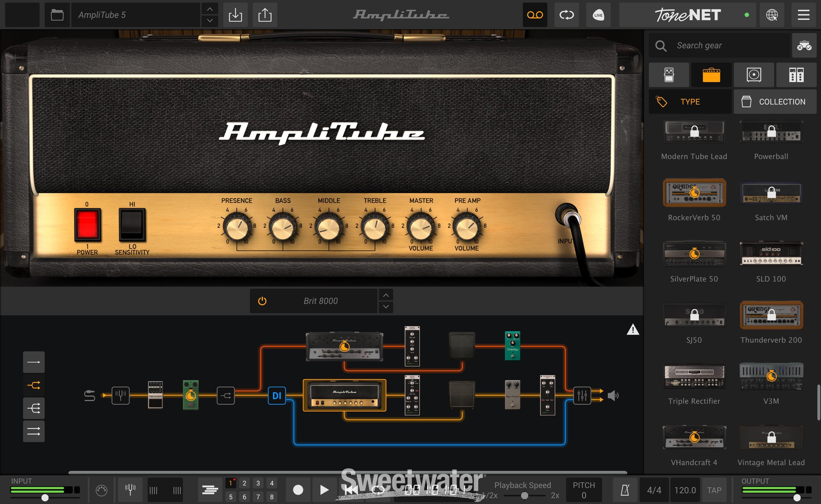Select the TYPE filter tab
The height and width of the screenshot is (504, 821).
(x=690, y=102)
